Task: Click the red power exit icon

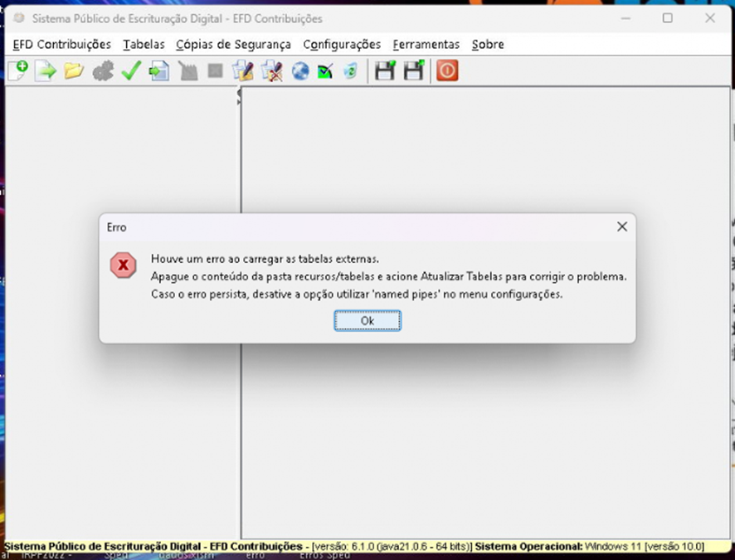Action: click(447, 71)
